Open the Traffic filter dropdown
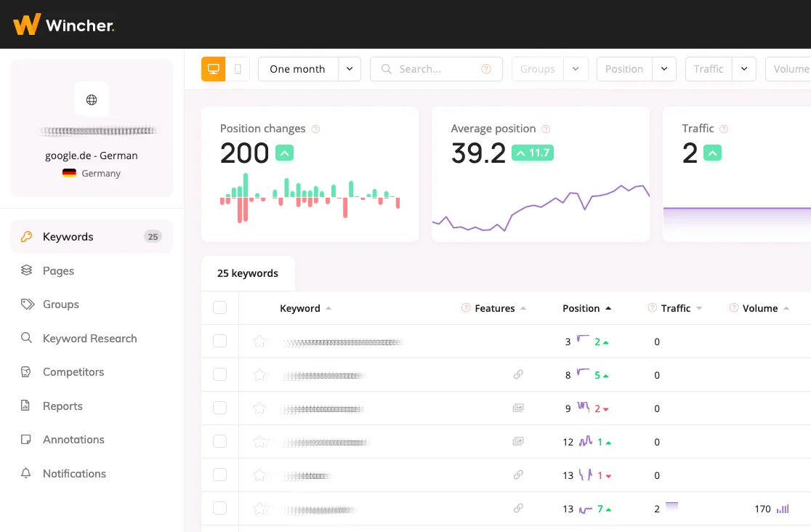The height and width of the screenshot is (532, 811). [744, 69]
